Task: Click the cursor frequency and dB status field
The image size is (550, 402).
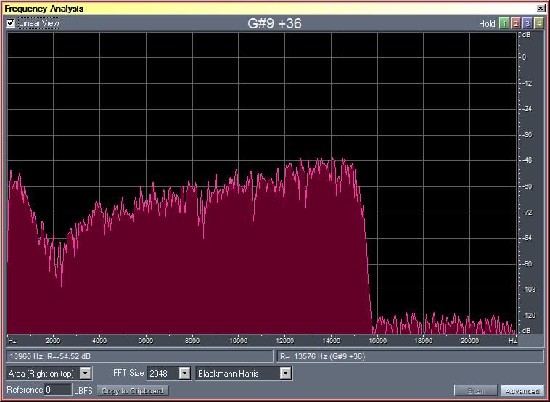Action: 139,356
